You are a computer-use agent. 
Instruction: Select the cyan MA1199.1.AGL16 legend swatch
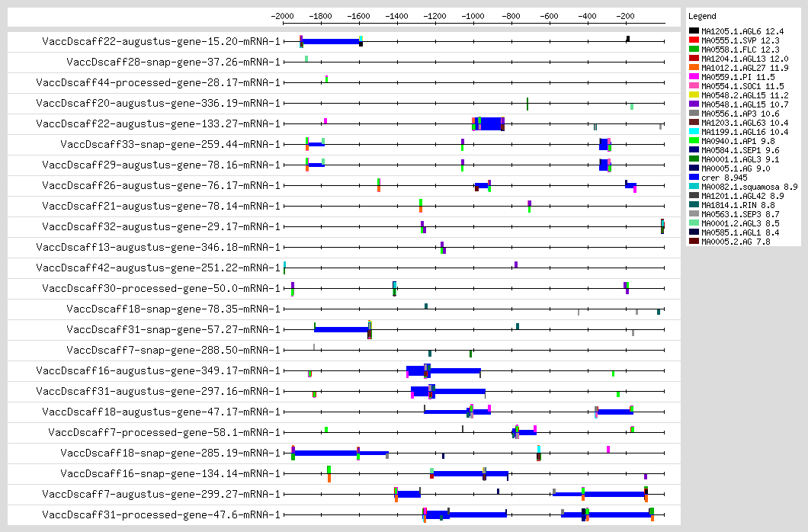(694, 132)
